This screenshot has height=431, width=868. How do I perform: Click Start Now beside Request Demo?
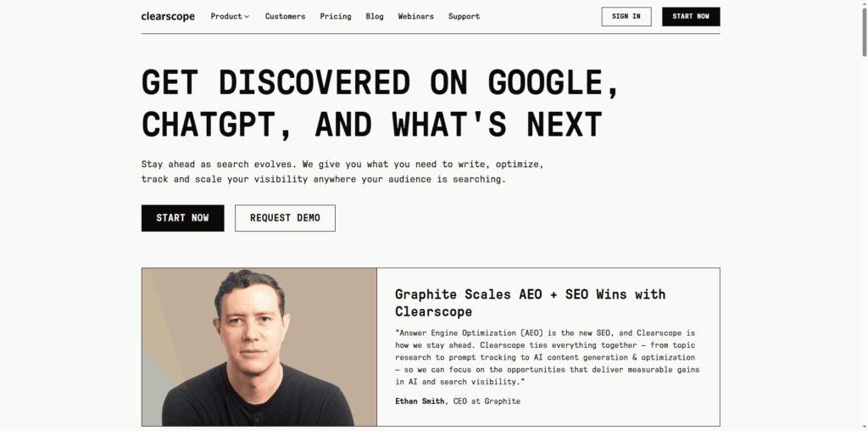tap(182, 218)
